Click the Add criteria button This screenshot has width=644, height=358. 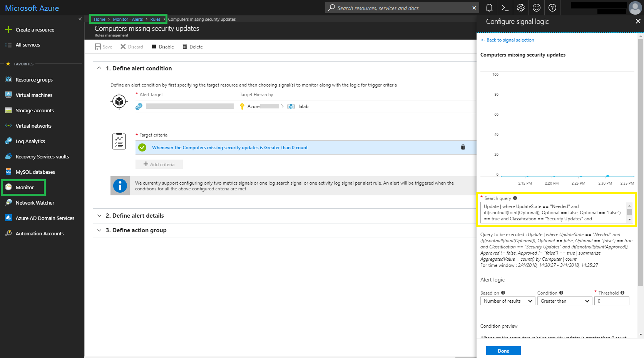[x=159, y=164]
